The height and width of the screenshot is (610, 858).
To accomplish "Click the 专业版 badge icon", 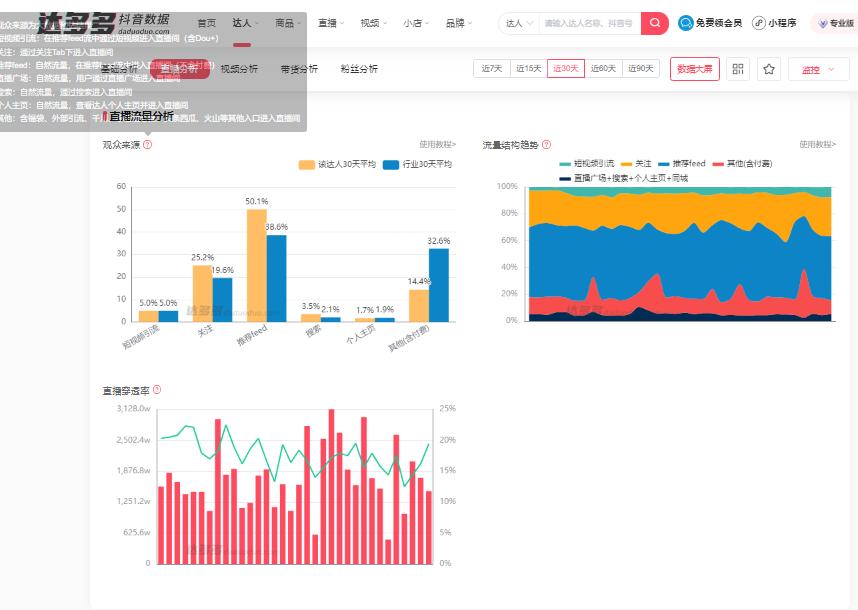I will point(824,22).
